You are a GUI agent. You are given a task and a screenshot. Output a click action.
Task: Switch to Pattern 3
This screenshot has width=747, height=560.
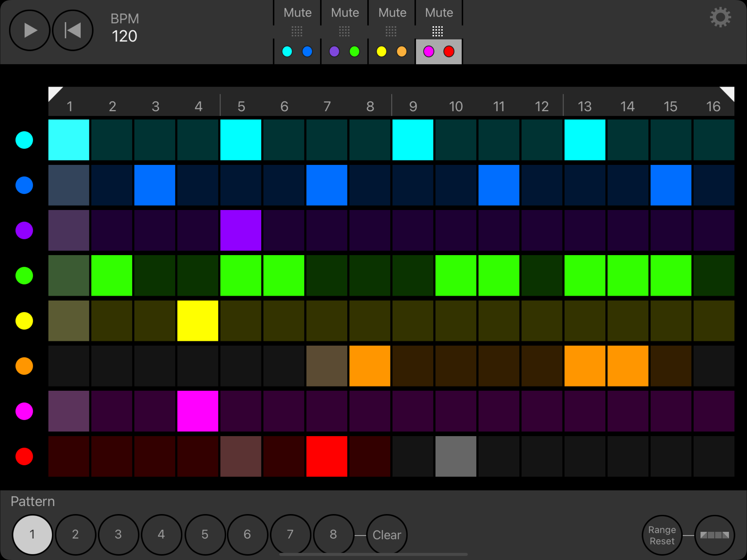coord(118,535)
